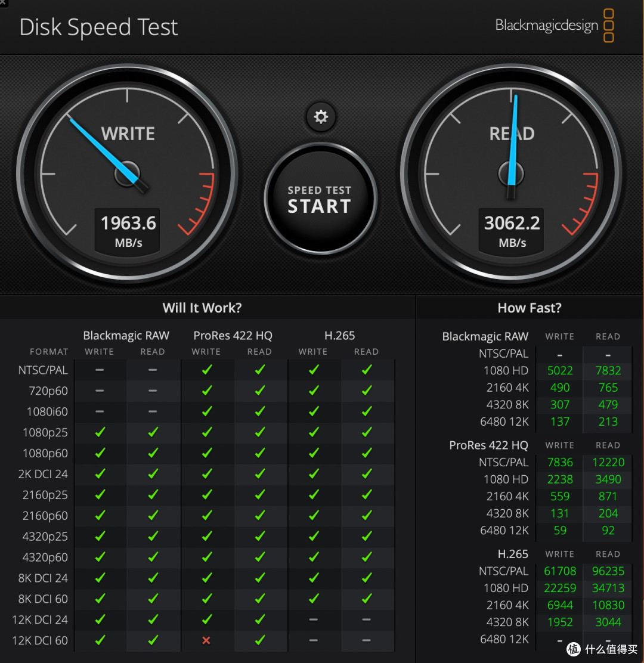Click the 2160p25 ProRes read checkmark
644x663 pixels.
pyautogui.click(x=259, y=495)
